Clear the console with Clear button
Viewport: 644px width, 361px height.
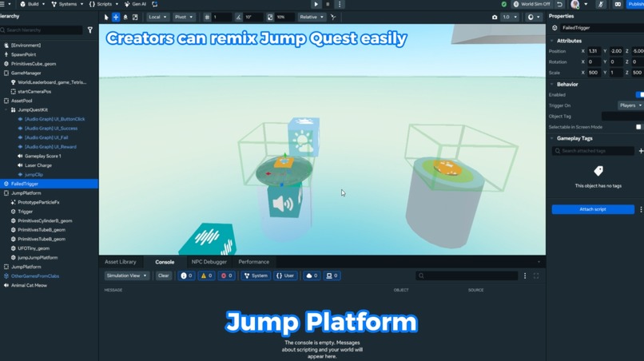coord(164,276)
